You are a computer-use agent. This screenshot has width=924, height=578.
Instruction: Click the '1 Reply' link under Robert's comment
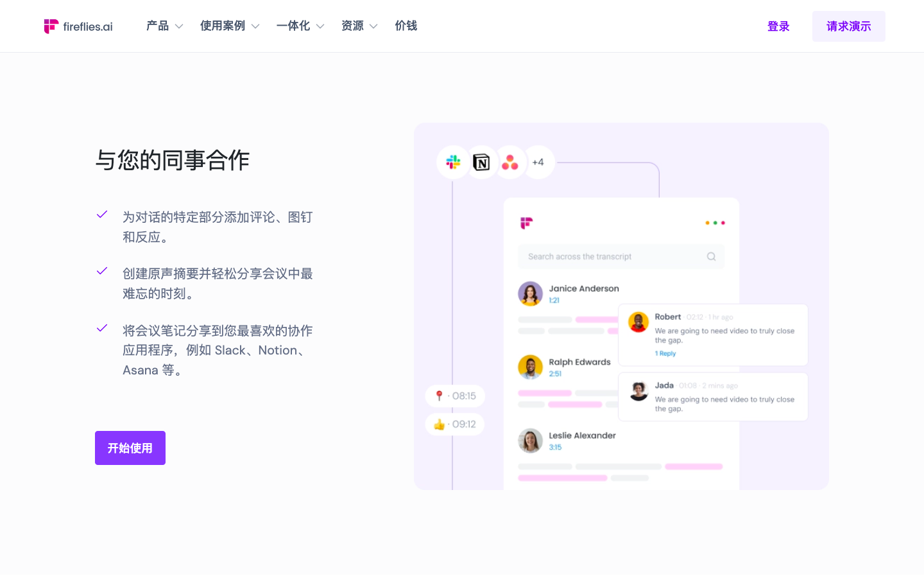coord(665,354)
